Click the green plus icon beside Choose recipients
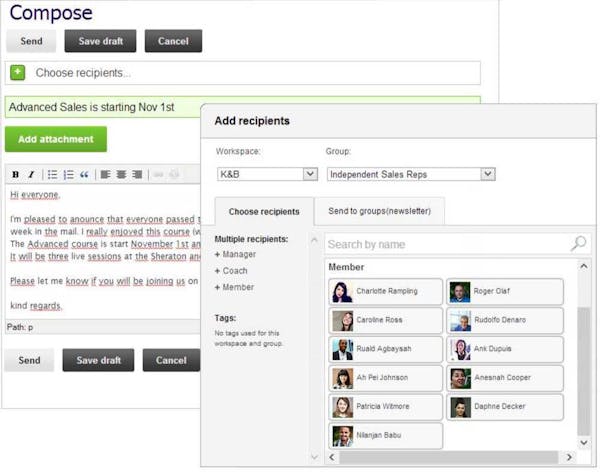The width and height of the screenshot is (600, 472). point(18,72)
